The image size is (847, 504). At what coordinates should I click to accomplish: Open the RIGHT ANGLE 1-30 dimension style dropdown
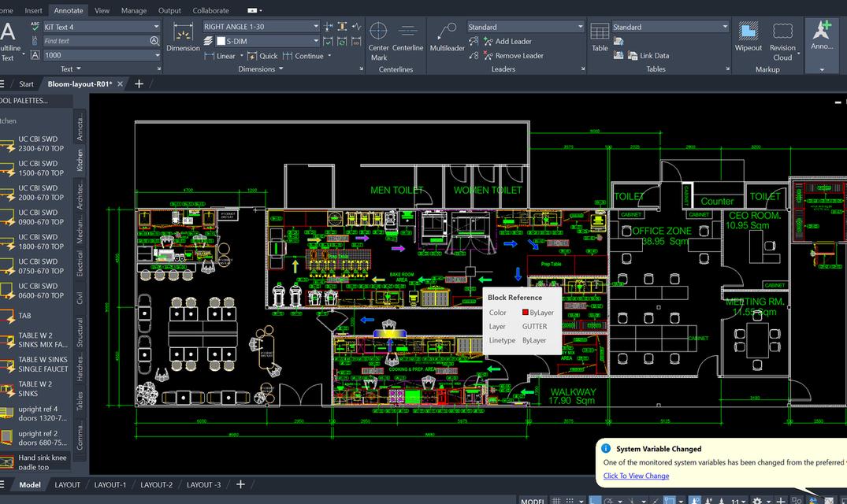pyautogui.click(x=314, y=26)
